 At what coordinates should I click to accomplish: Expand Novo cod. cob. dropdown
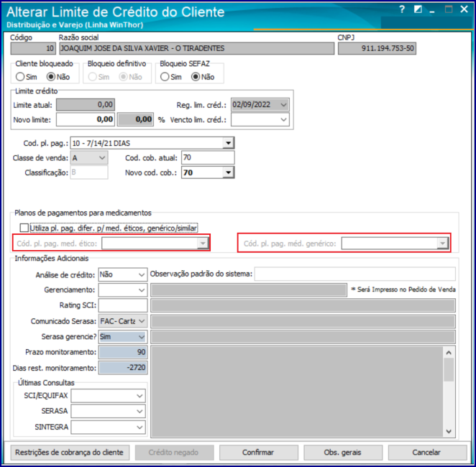point(228,172)
